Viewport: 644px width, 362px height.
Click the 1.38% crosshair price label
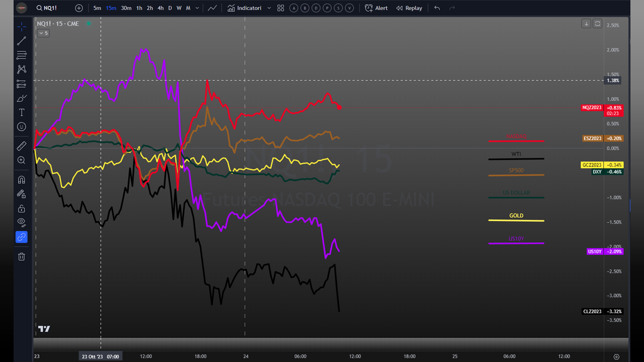point(614,80)
